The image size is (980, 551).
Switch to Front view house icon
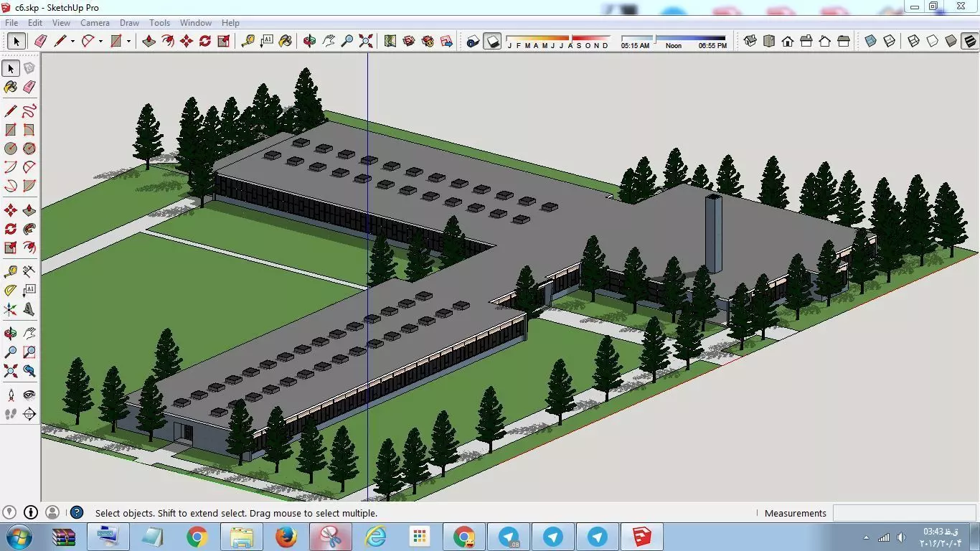[788, 41]
